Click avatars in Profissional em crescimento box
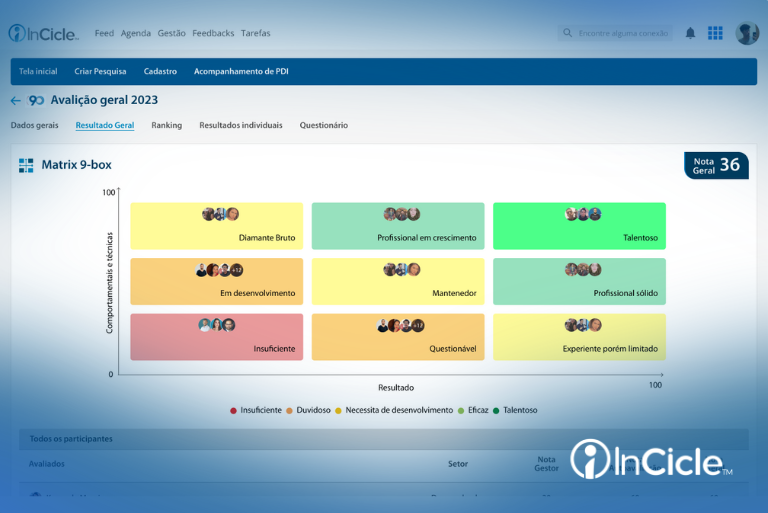768x513 pixels. tap(402, 214)
